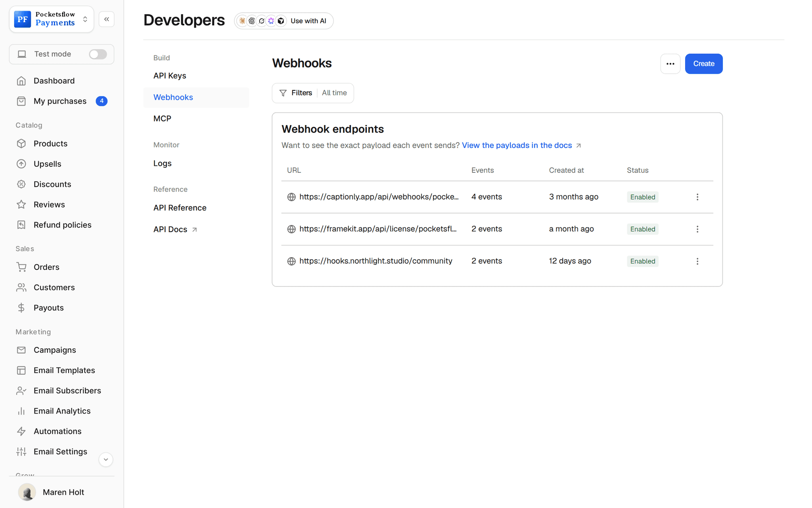Open Customers people icon
The width and height of the screenshot is (812, 508).
point(21,287)
